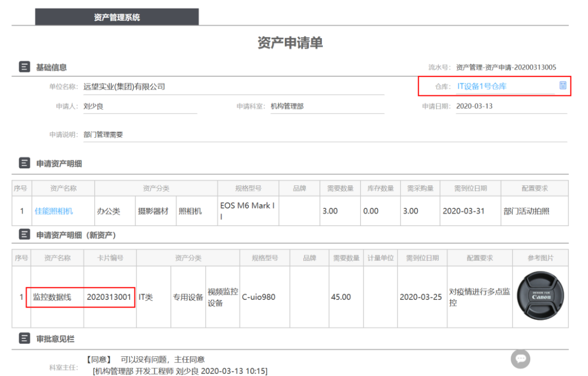Screen dimensions: 588x376
Task: Click the 基础信息 section icon
Action: click(24, 67)
